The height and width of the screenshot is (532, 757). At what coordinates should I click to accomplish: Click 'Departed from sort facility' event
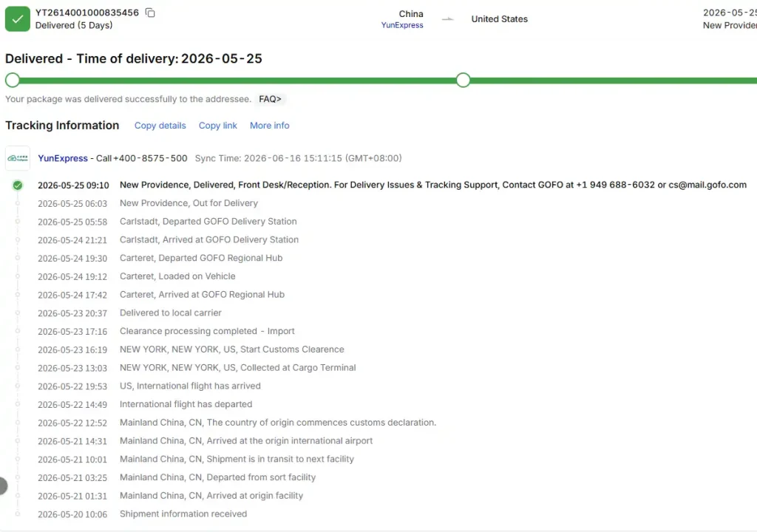[x=218, y=477]
